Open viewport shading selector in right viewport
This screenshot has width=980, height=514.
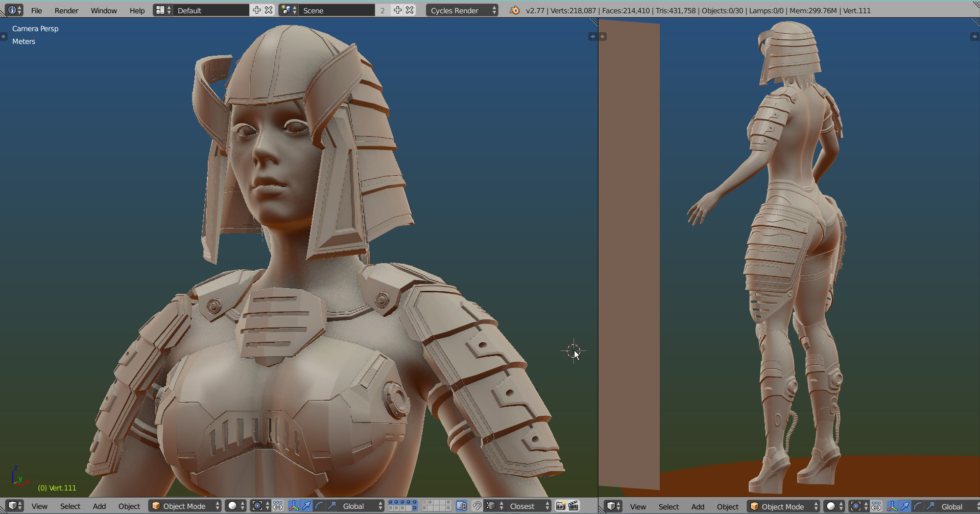coord(834,506)
